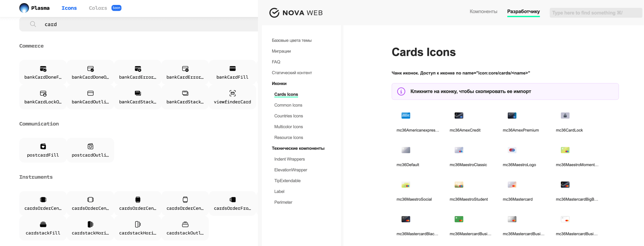Select the mc36MaestroClassic card icon

(459, 150)
